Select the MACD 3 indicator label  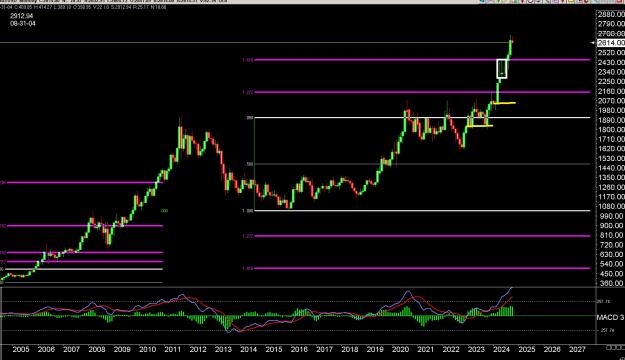click(x=610, y=317)
